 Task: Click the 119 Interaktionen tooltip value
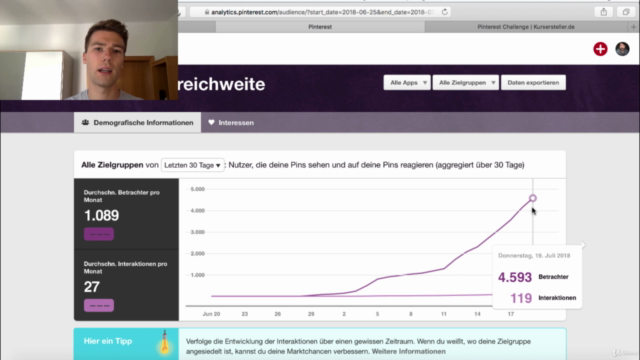[521, 298]
